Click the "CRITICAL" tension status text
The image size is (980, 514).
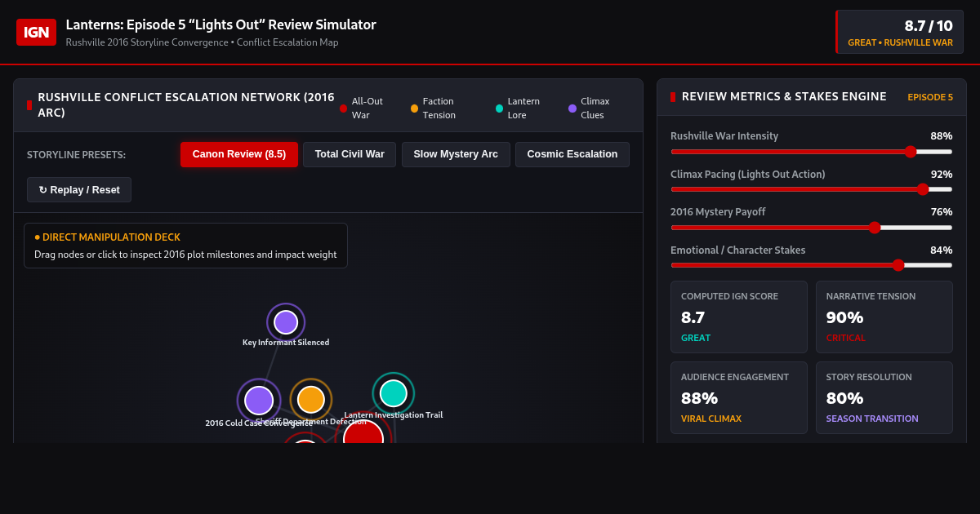point(846,338)
